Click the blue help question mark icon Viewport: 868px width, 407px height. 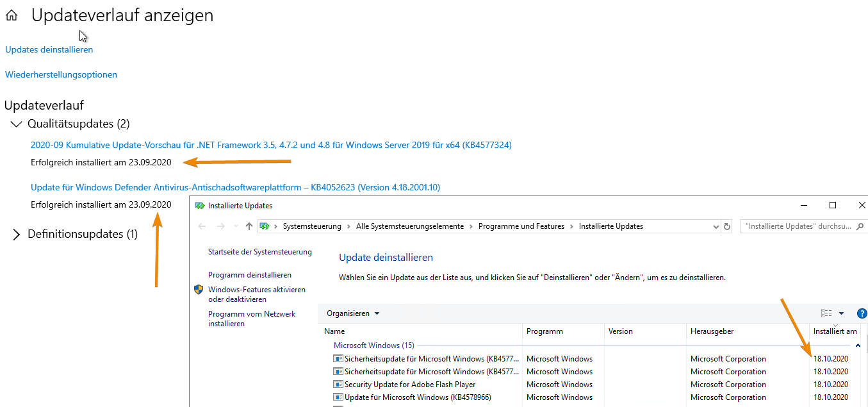point(862,313)
